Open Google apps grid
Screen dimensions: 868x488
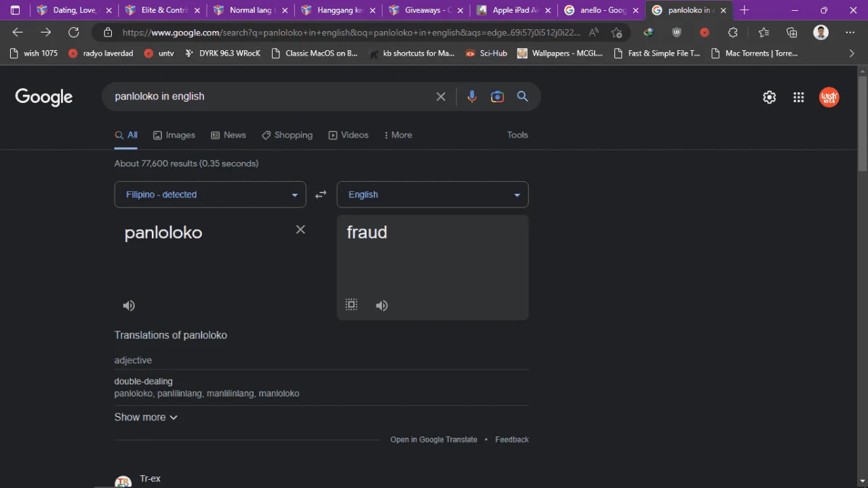tap(799, 97)
